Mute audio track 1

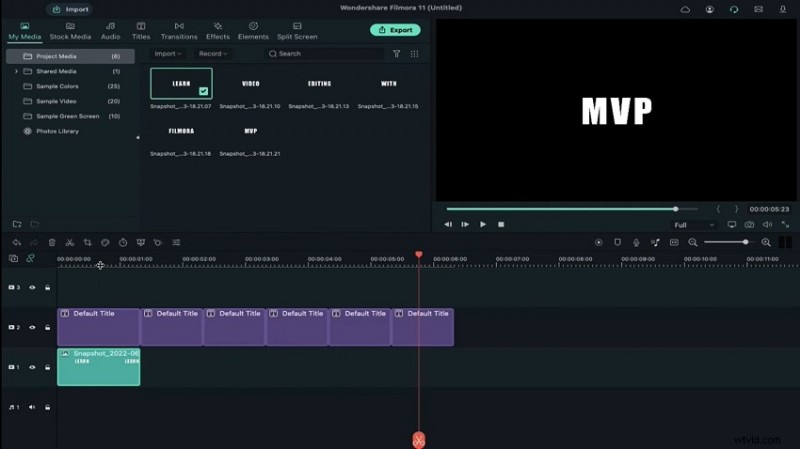(x=32, y=407)
